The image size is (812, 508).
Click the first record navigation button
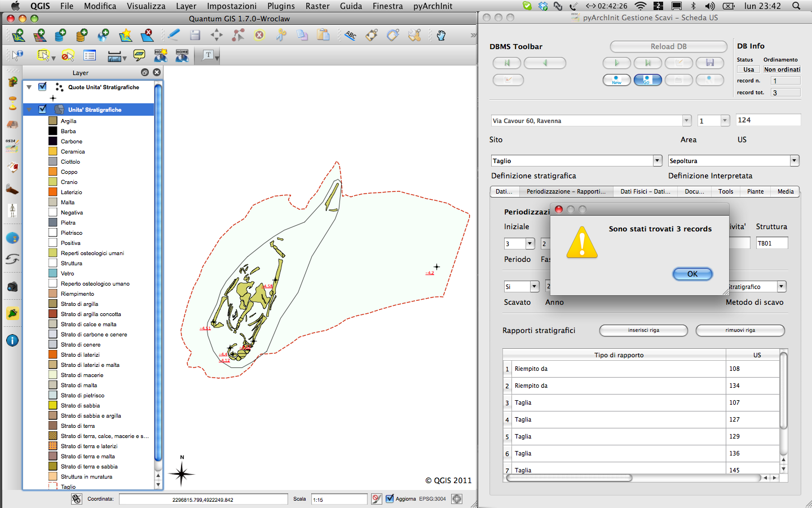(x=507, y=63)
